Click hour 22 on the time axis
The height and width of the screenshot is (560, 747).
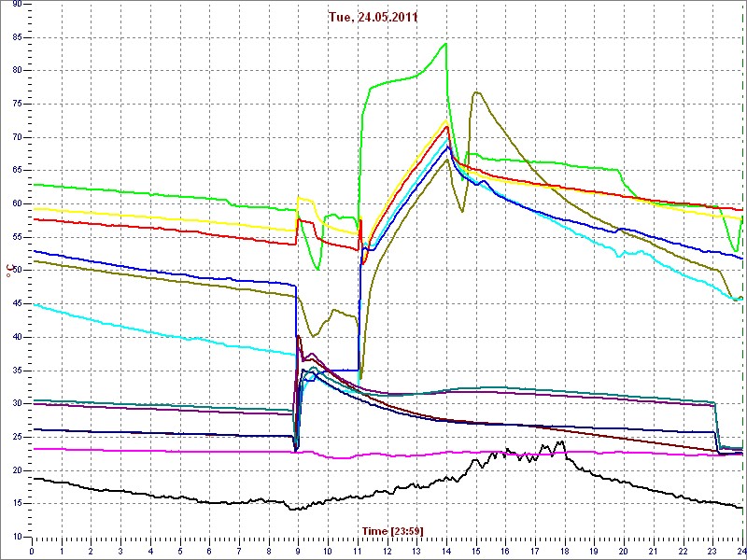point(682,551)
